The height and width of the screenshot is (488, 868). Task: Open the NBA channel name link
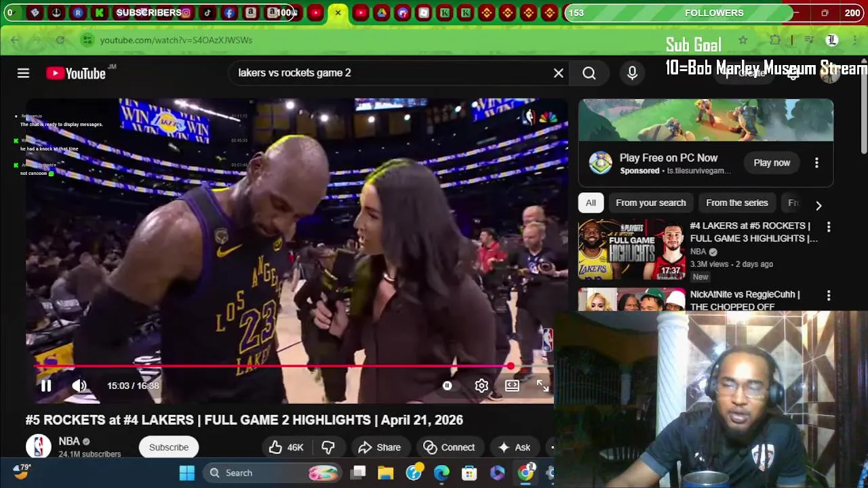pyautogui.click(x=69, y=441)
